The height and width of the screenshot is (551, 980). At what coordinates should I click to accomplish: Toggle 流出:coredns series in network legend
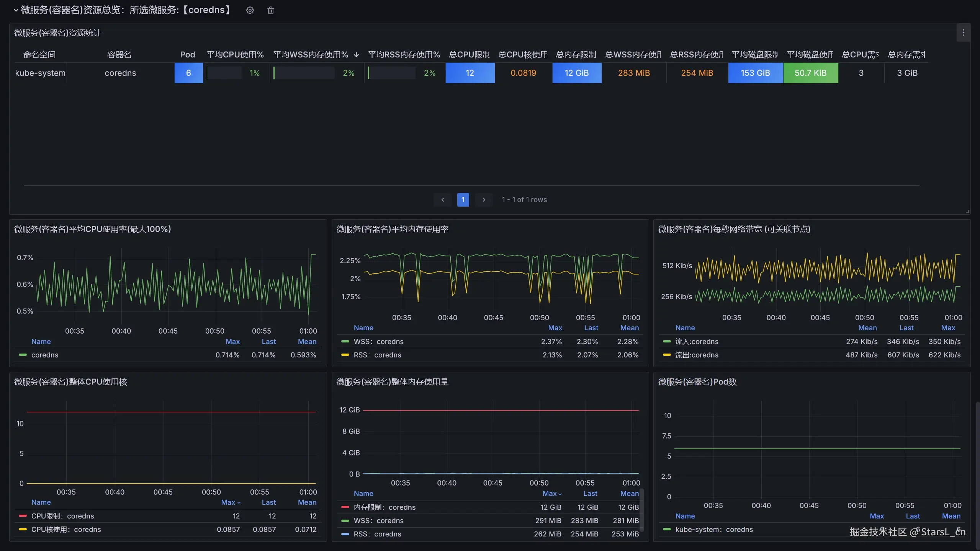(x=696, y=355)
